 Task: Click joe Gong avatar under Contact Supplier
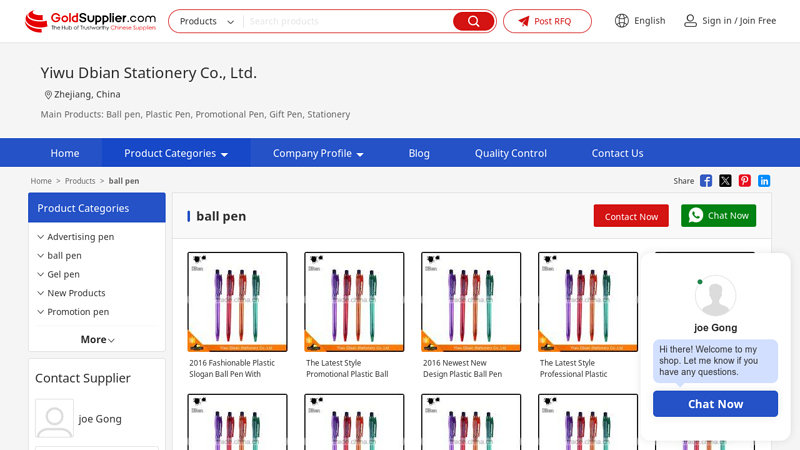54,418
